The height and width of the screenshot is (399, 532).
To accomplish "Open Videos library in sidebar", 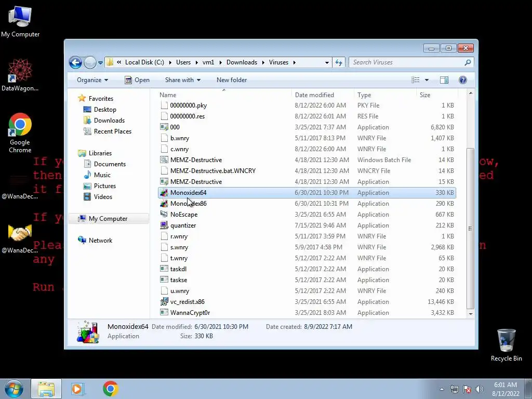I will click(x=103, y=197).
